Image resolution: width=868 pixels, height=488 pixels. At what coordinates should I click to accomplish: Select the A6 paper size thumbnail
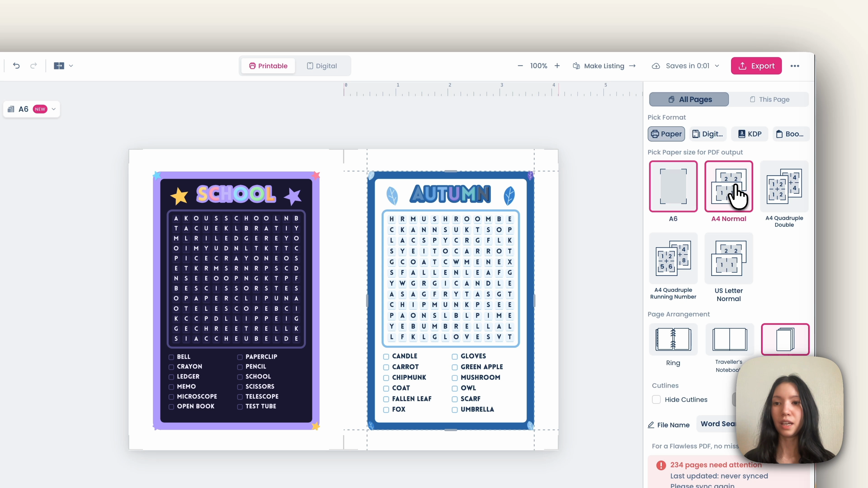pos(673,186)
